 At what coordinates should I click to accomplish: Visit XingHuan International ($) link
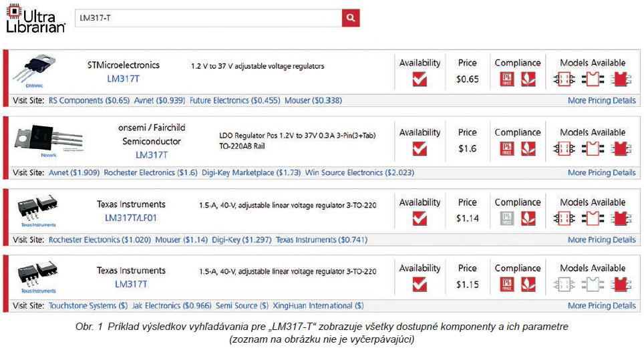pos(318,305)
